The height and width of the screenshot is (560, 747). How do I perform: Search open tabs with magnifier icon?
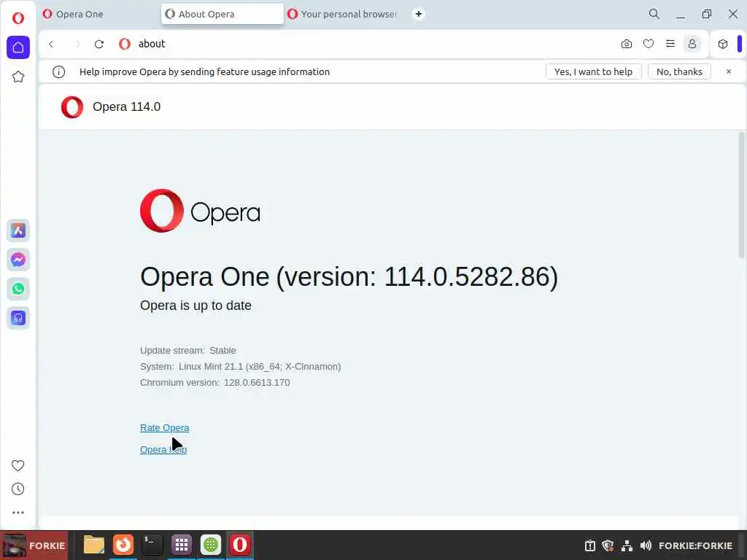click(x=654, y=14)
